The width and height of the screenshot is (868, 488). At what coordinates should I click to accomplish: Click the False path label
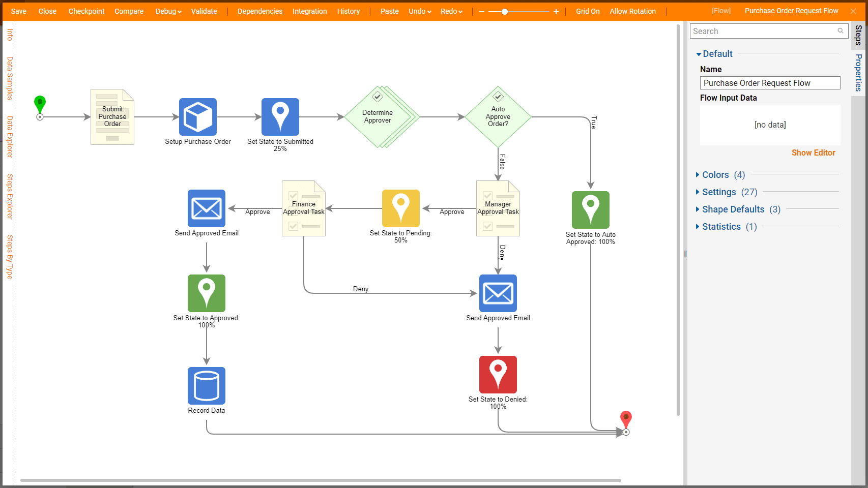point(502,161)
